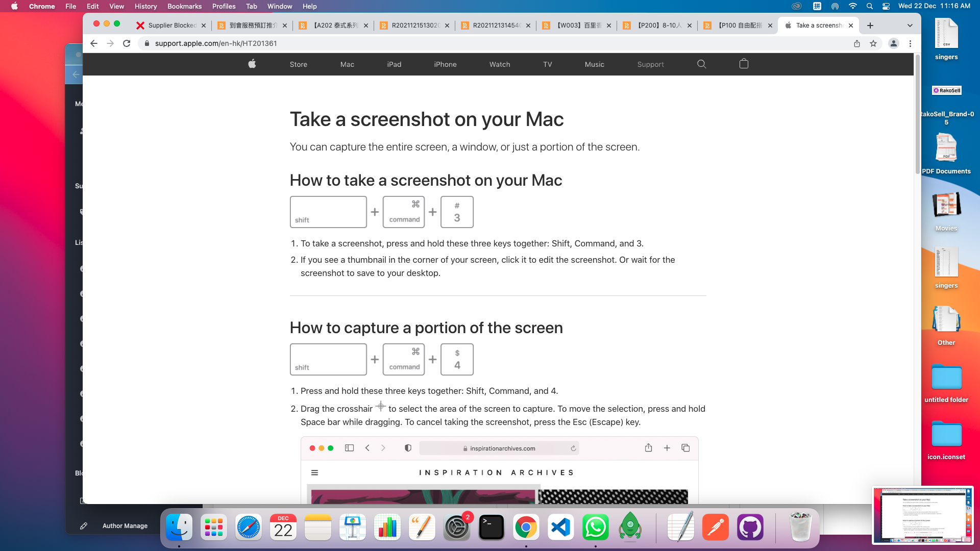Viewport: 980px width, 551px height.
Task: Open macOS Control Center toggles
Action: pos(886,6)
